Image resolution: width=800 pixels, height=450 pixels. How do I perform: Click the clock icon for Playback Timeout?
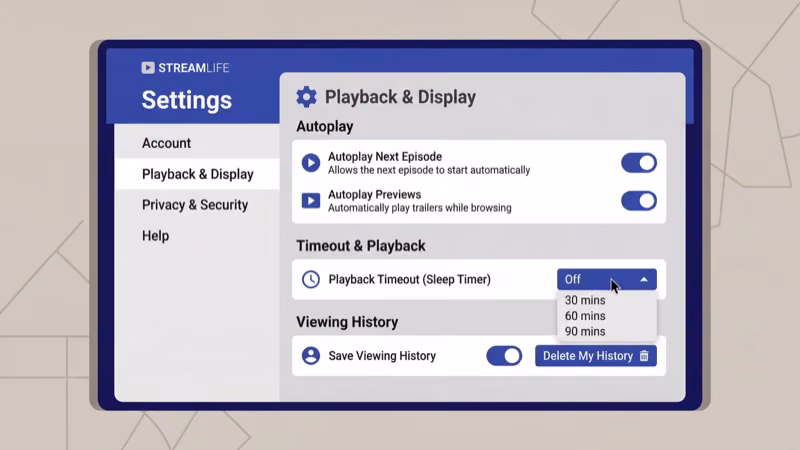coord(311,280)
